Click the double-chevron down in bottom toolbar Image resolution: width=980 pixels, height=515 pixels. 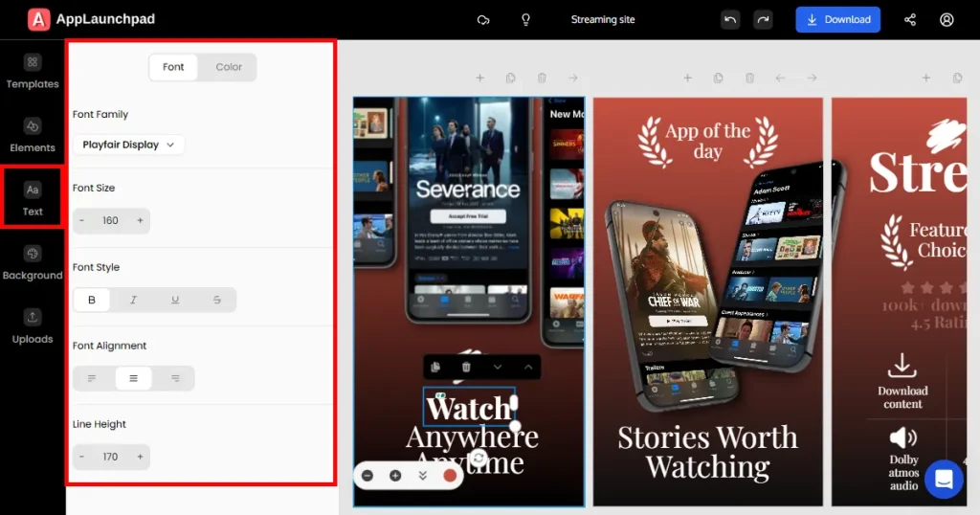(422, 476)
